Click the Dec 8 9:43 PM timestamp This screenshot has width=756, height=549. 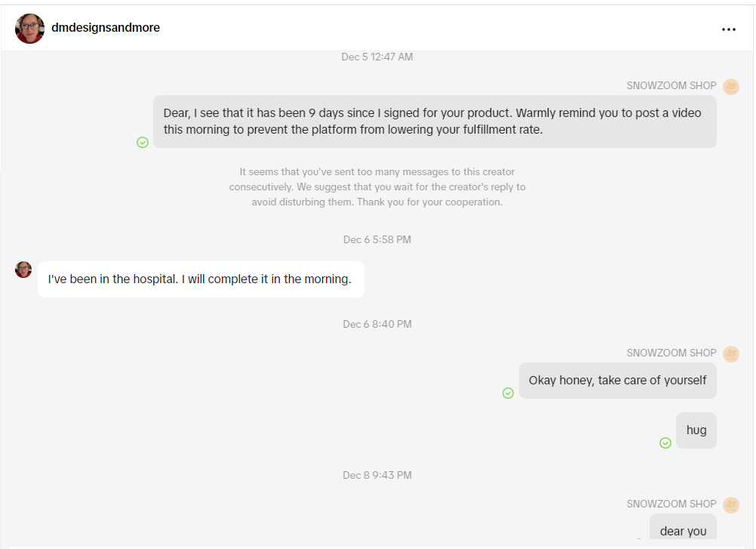tap(377, 475)
